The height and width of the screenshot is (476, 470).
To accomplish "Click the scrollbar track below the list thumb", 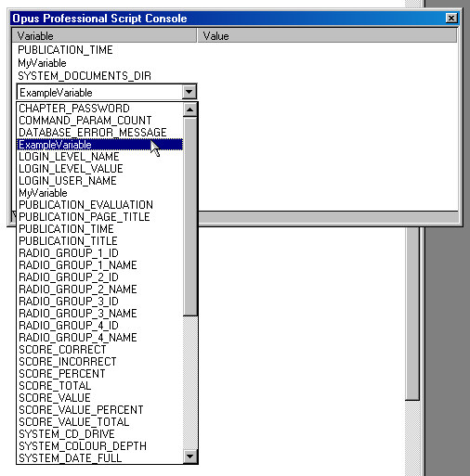I will point(189,383).
